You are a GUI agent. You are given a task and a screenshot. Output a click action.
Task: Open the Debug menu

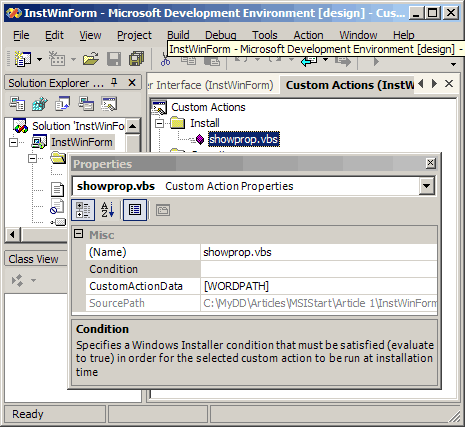click(220, 35)
